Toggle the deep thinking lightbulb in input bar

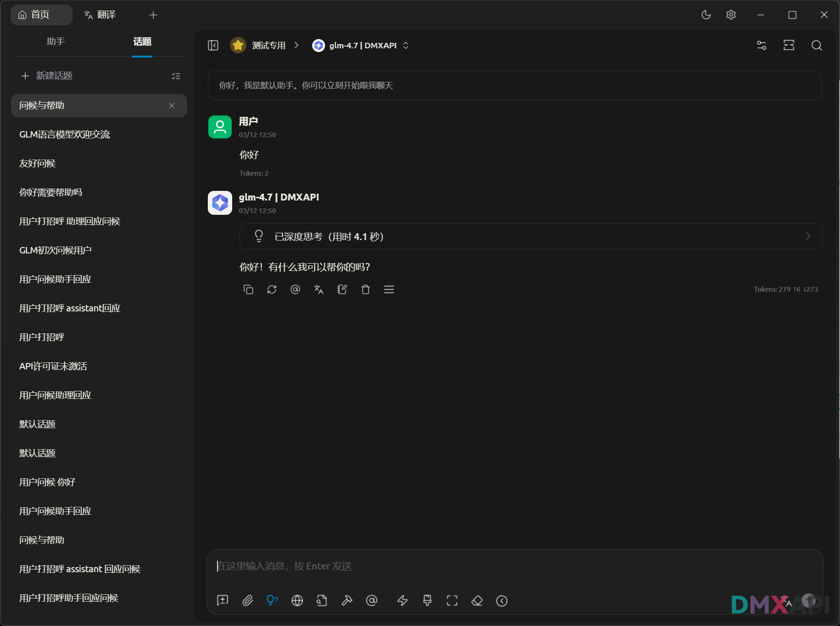point(272,601)
